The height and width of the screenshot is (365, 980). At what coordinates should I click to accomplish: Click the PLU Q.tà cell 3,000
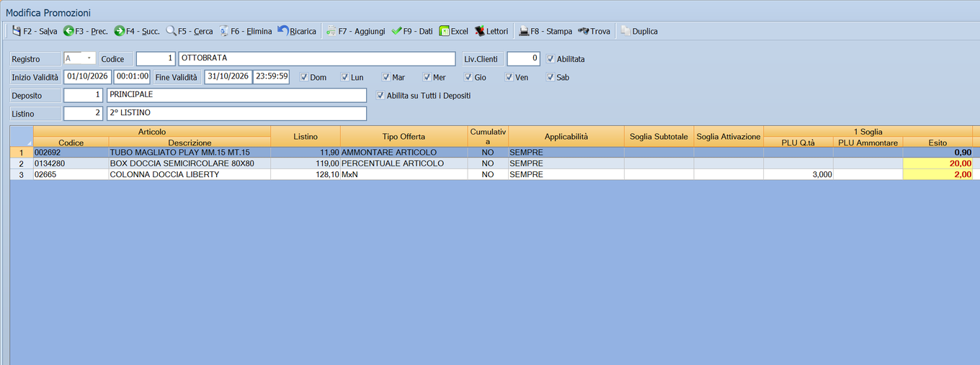[798, 174]
